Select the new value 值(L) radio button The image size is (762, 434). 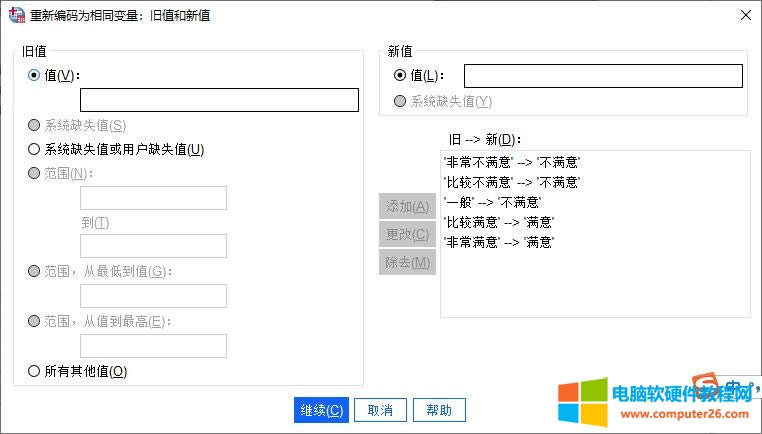pyautogui.click(x=401, y=75)
